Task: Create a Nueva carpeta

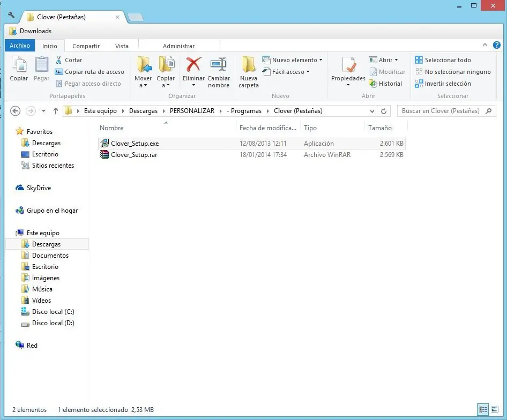Action: [249, 72]
